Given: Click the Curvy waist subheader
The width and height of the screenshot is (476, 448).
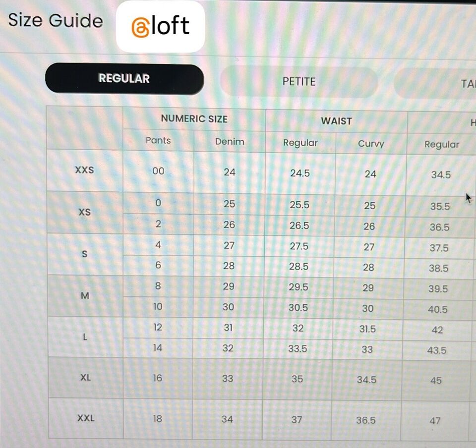Looking at the screenshot, I should click(371, 144).
